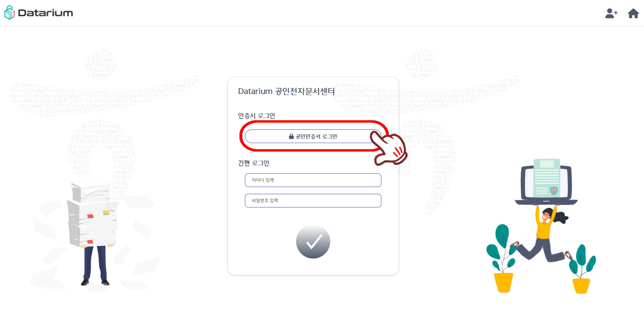The image size is (644, 312).
Task: Click the laptop showing a green document
Action: coord(546,181)
